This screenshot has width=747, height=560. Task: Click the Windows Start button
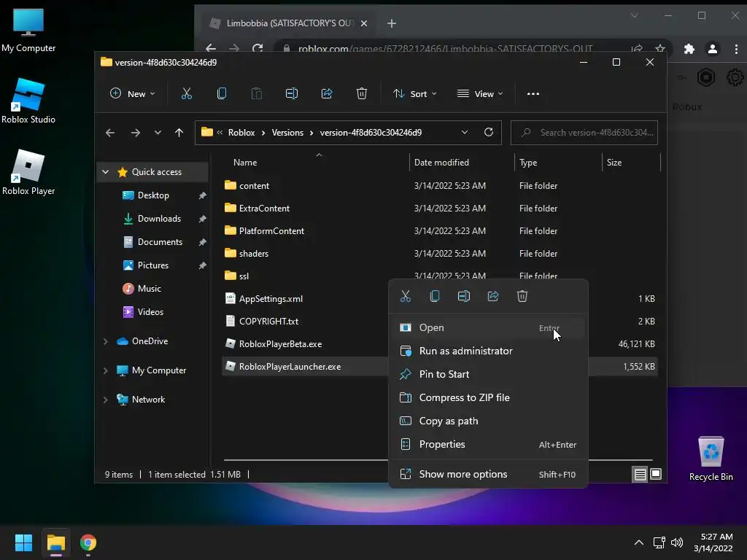tap(23, 542)
